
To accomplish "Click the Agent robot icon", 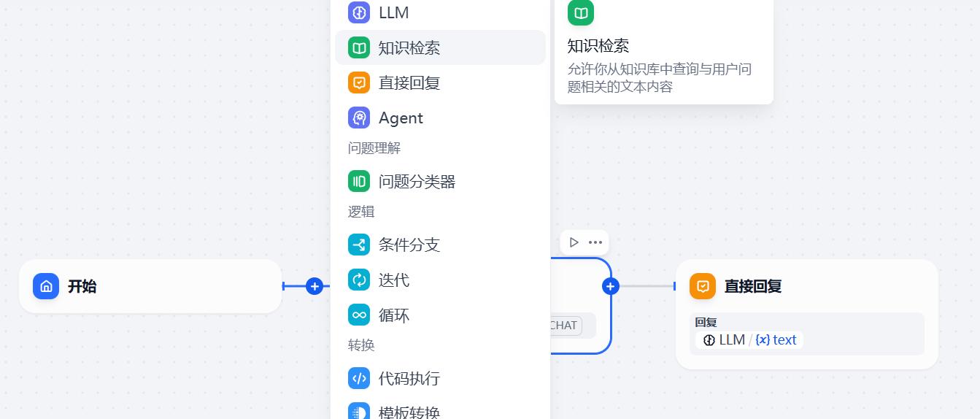I will (x=359, y=118).
